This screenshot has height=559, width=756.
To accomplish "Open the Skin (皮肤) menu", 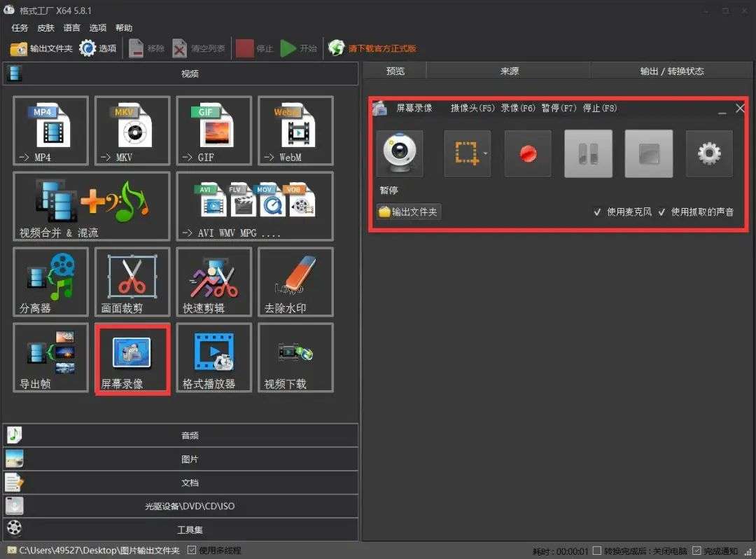I will (45, 28).
